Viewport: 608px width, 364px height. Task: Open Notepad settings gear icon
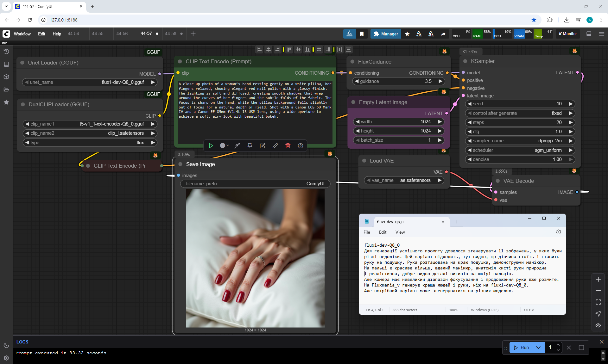click(x=558, y=232)
